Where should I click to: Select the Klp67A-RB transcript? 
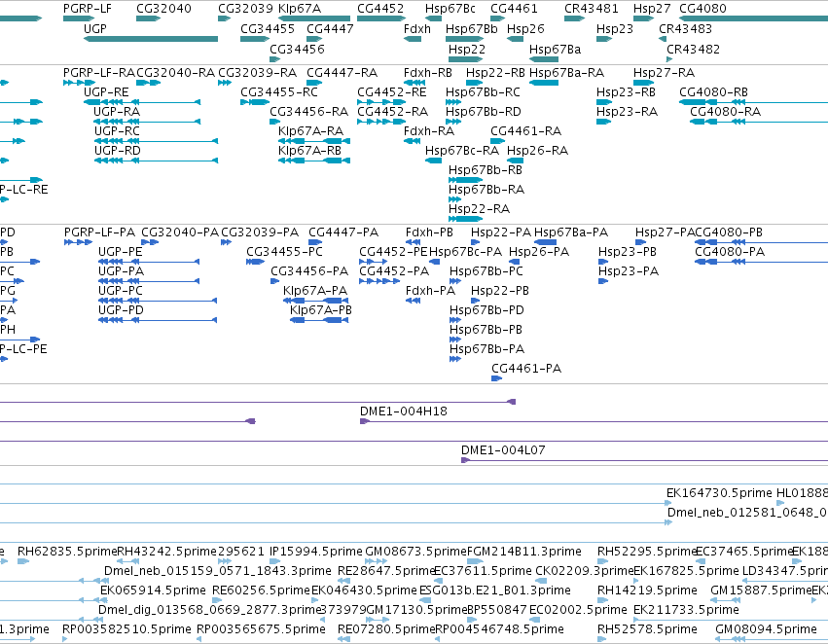pos(314,160)
